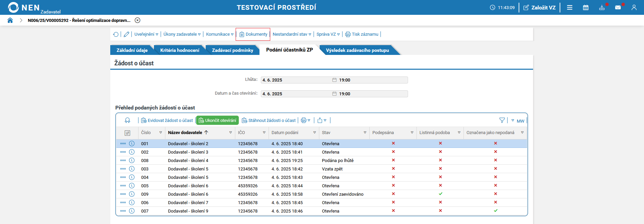Open the print dropdown in table toolbar
Screen dimensions: 644x224
point(306,120)
